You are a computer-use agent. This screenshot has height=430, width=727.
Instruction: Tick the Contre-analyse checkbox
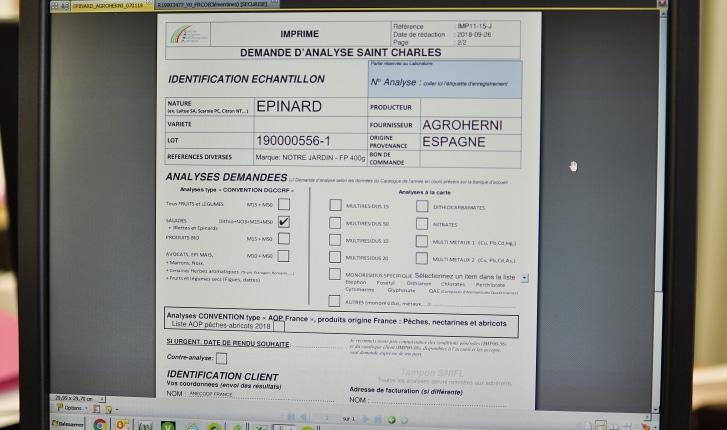pos(221,357)
